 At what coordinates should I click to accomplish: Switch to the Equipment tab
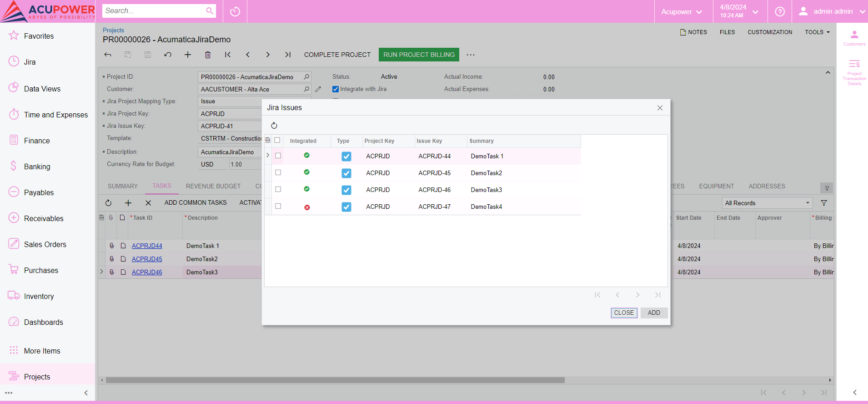click(x=716, y=186)
